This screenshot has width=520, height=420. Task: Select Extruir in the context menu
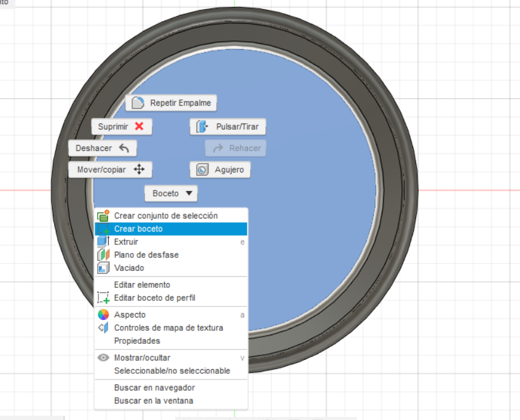point(171,242)
